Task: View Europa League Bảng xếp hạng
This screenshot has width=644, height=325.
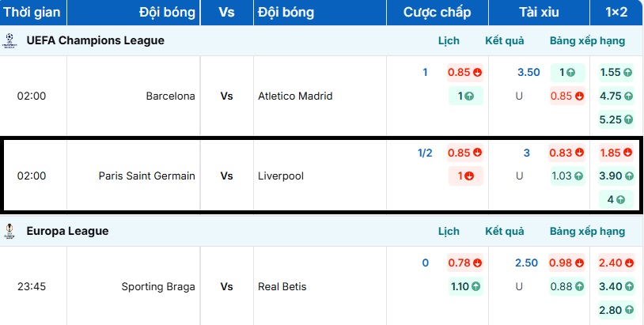Action: (x=587, y=231)
